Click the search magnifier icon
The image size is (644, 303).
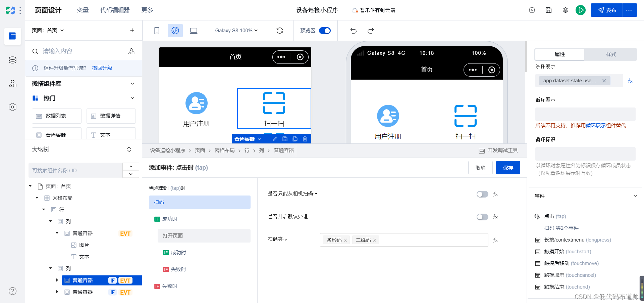point(35,51)
